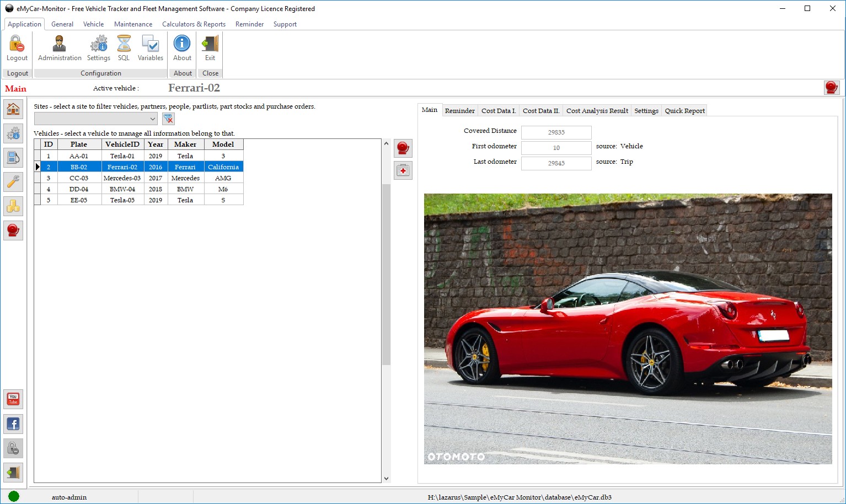Click the YouTube icon in sidebar
The height and width of the screenshot is (504, 846).
(13, 399)
